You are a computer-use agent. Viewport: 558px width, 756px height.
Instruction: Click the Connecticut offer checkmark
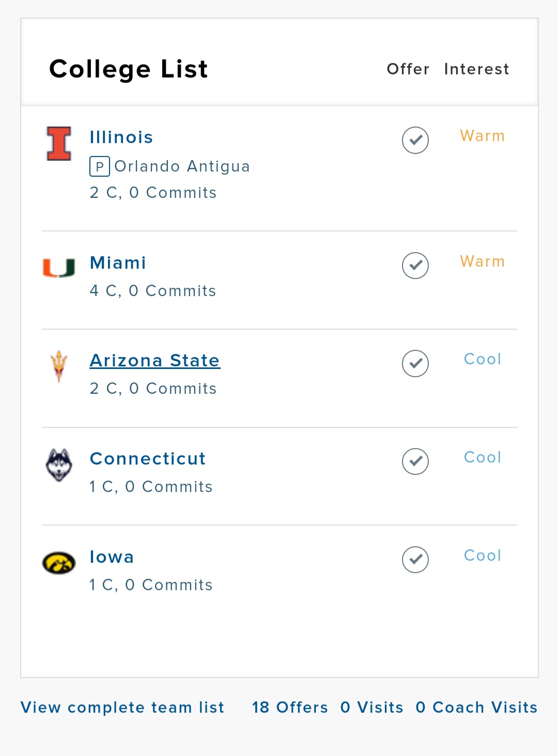[x=415, y=461]
